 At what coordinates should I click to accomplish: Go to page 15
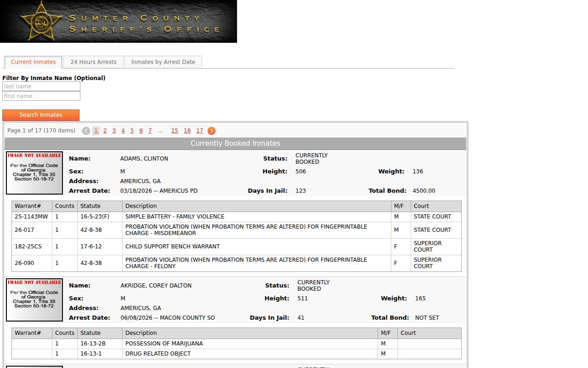coord(175,131)
